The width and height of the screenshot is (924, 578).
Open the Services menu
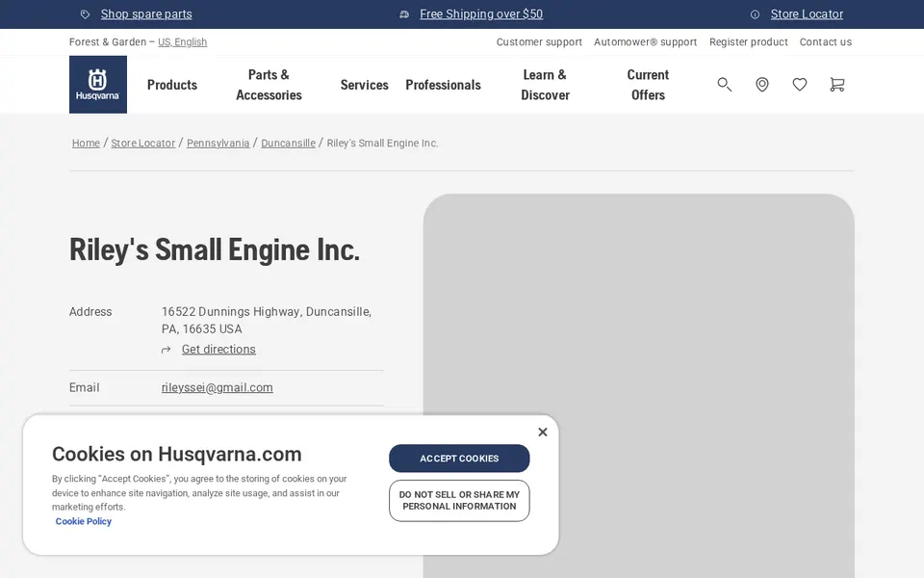click(364, 85)
